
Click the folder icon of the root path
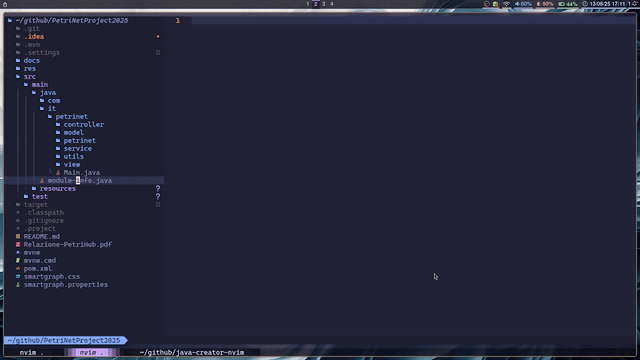(x=10, y=20)
